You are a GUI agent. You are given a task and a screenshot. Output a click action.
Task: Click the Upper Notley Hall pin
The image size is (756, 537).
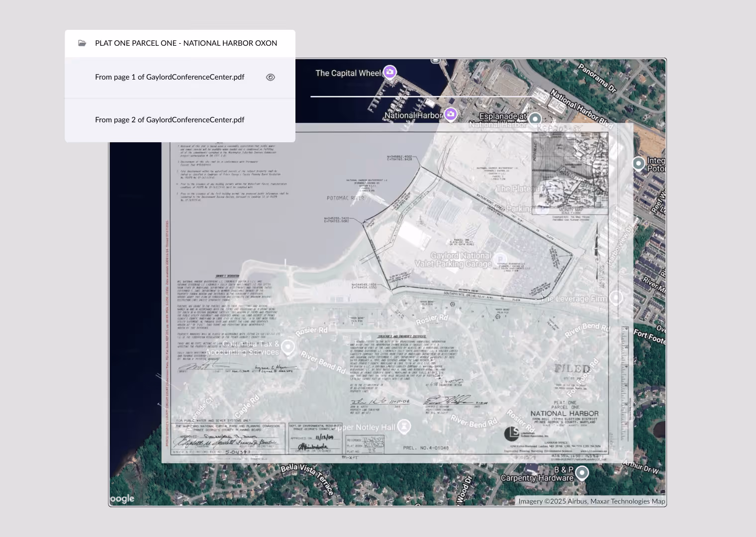[x=404, y=426]
